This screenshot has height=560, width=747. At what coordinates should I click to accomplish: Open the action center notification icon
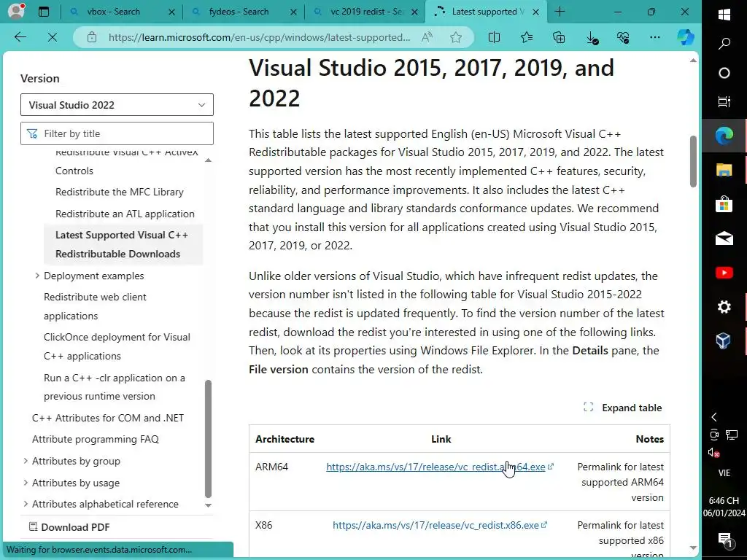pos(724,540)
